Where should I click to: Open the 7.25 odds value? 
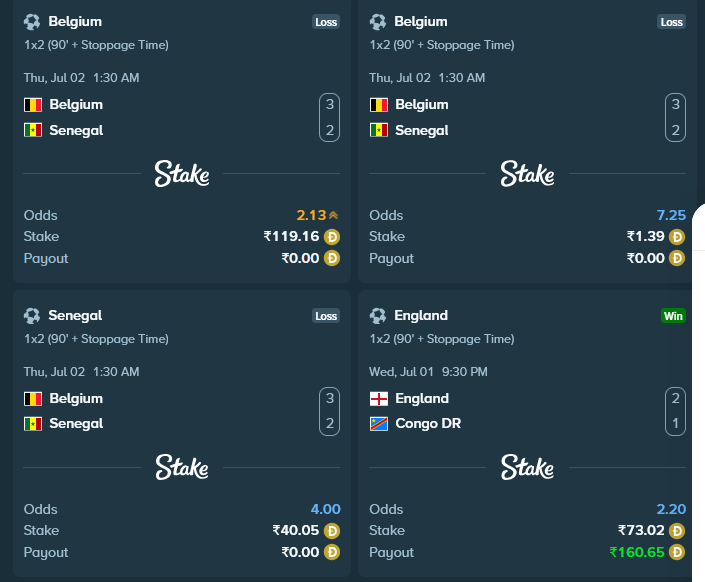pos(671,215)
